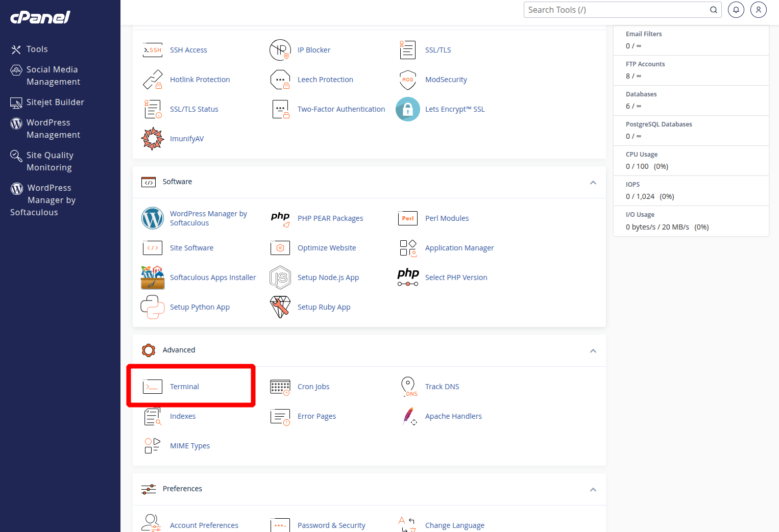Screen dimensions: 779x532
Task: Click the I/O Usage statistic
Action: click(x=691, y=221)
